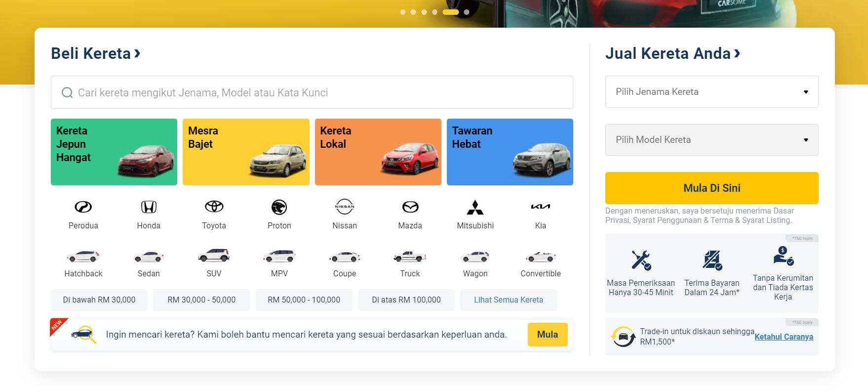Viewport: 868px width, 391px height.
Task: Open the Pilih Jenama Kereta dropdown
Action: (711, 92)
